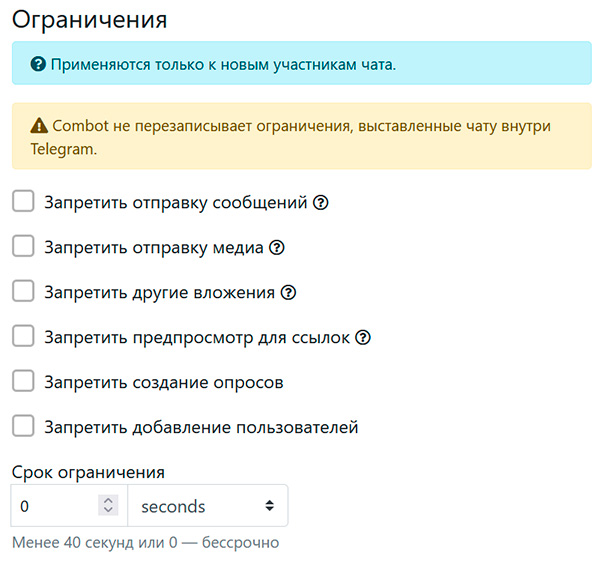600x565 pixels.
Task: Open help tooltip for "Запретить другие вложения"
Action: [289, 293]
